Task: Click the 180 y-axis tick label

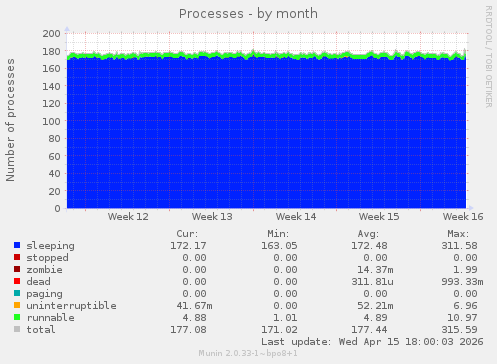Action: tap(51, 51)
